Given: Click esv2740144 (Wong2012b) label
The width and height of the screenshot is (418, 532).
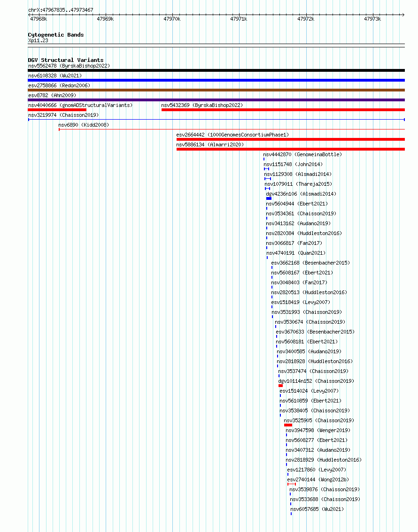Looking at the screenshot, I should pyautogui.click(x=318, y=479).
